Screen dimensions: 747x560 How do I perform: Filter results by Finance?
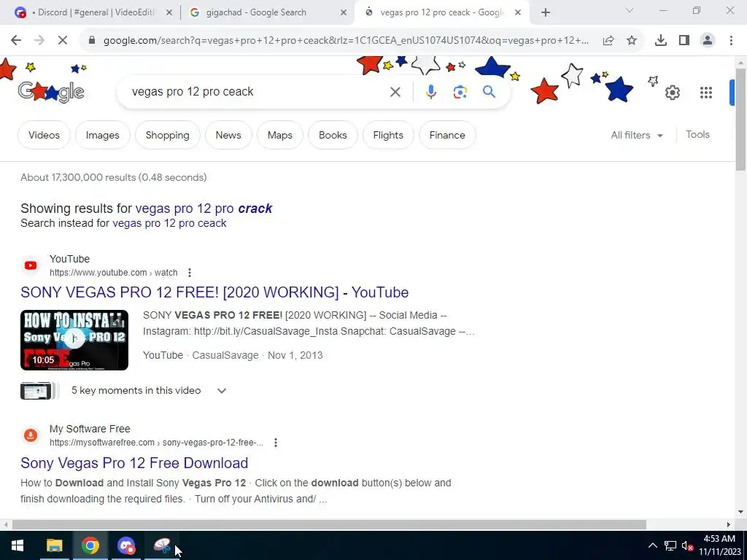pos(447,135)
